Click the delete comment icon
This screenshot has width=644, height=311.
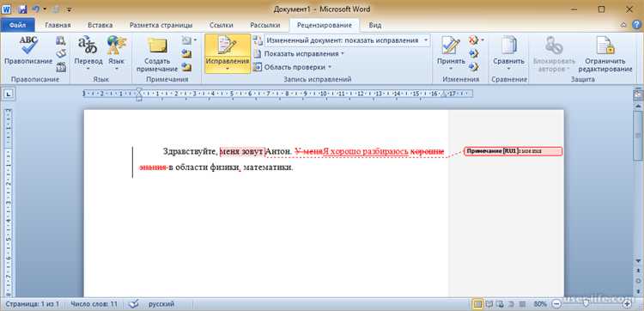(186, 40)
